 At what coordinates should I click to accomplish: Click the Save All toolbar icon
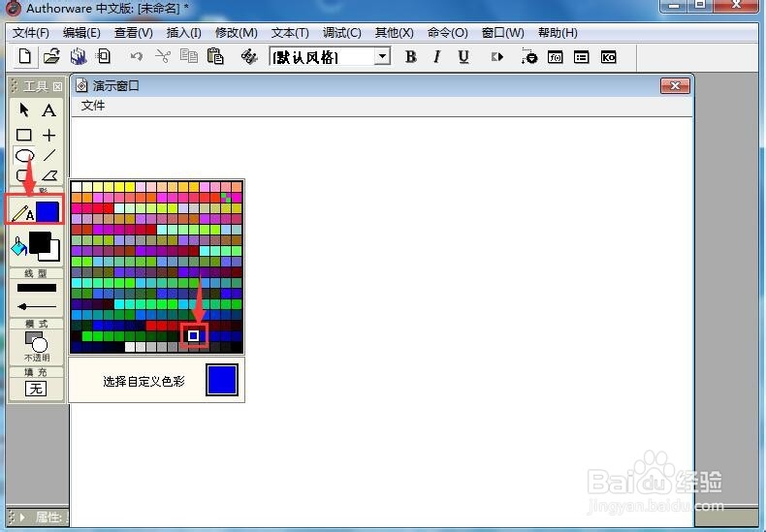pyautogui.click(x=79, y=57)
